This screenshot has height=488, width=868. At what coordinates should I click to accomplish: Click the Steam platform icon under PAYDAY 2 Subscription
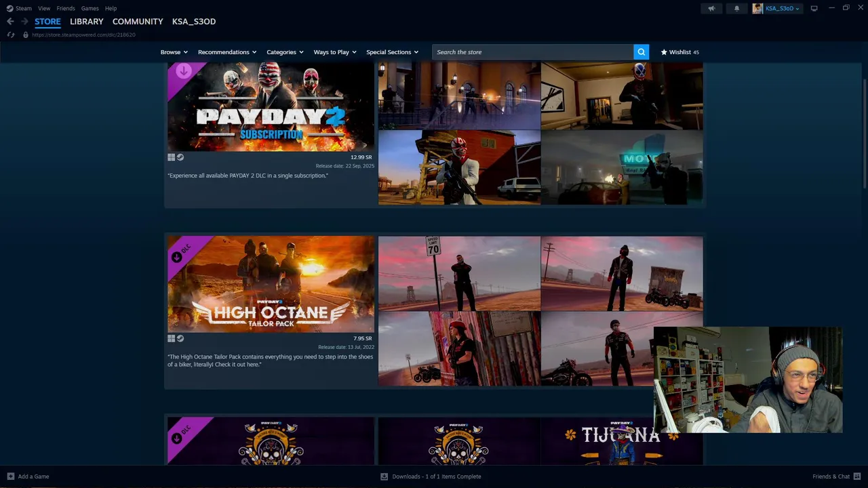pyautogui.click(x=180, y=157)
